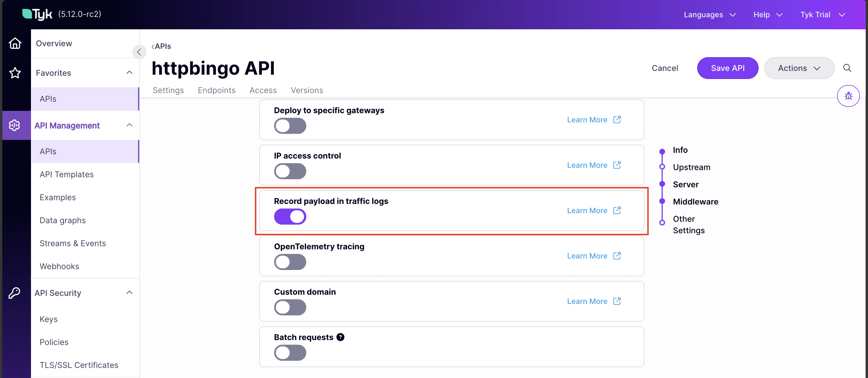
Task: Click the Save API button
Action: click(x=727, y=68)
